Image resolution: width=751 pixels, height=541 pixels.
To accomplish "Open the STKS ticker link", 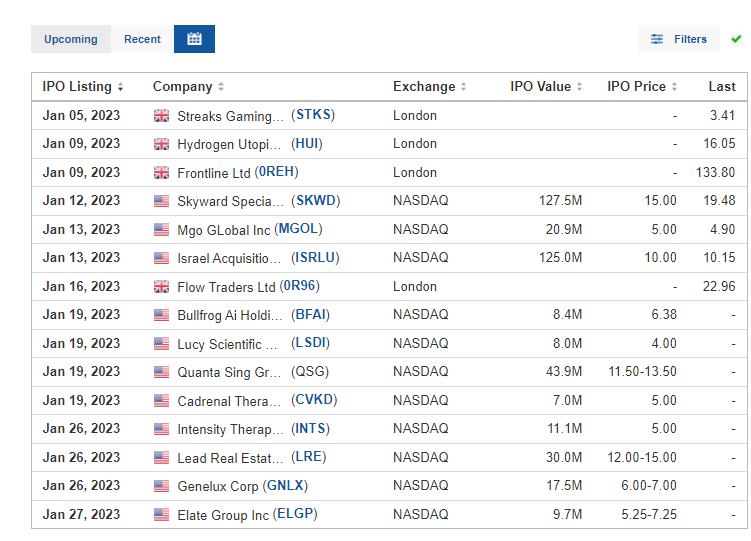I will coord(313,115).
